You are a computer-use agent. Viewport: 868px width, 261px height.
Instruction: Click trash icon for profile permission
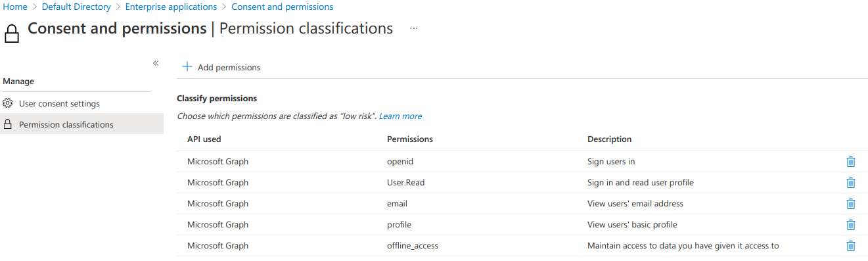click(850, 225)
